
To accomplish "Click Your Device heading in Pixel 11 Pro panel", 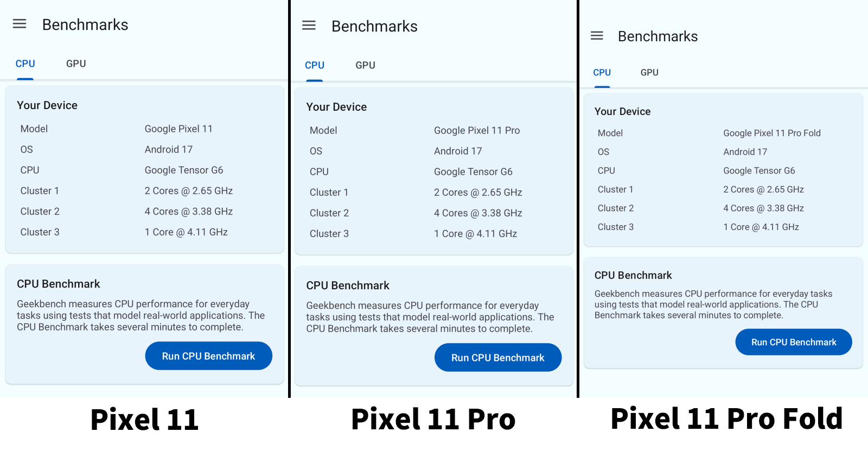I will tap(336, 107).
